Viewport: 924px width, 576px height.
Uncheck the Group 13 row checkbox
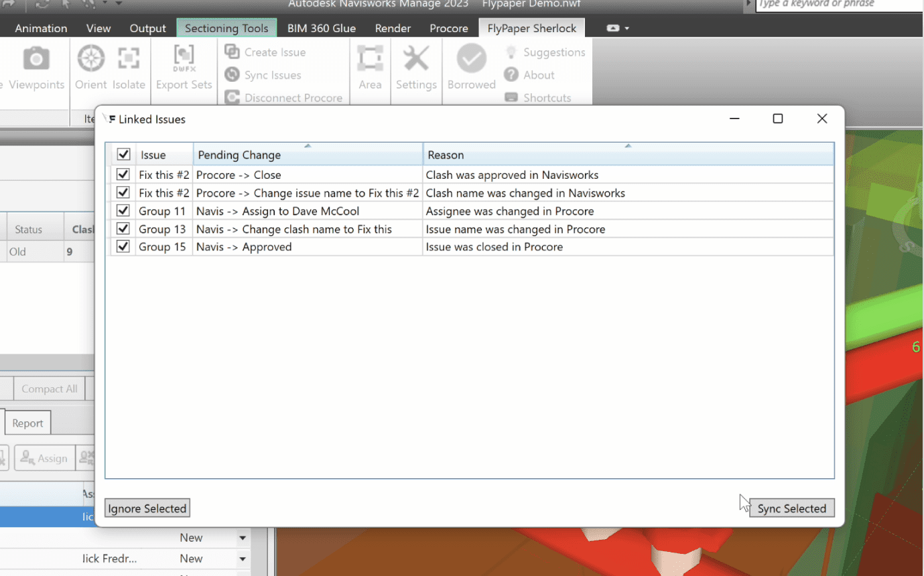[123, 229]
